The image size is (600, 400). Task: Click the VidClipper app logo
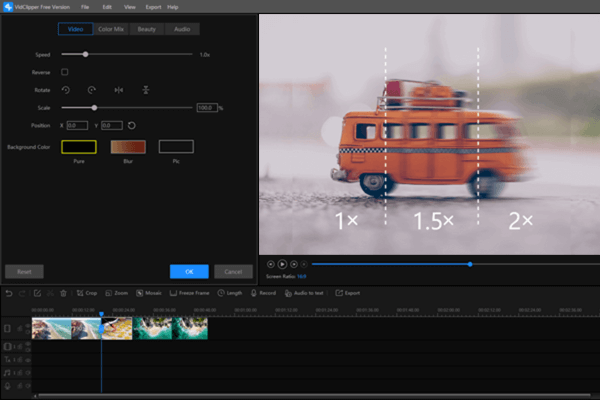click(x=8, y=7)
